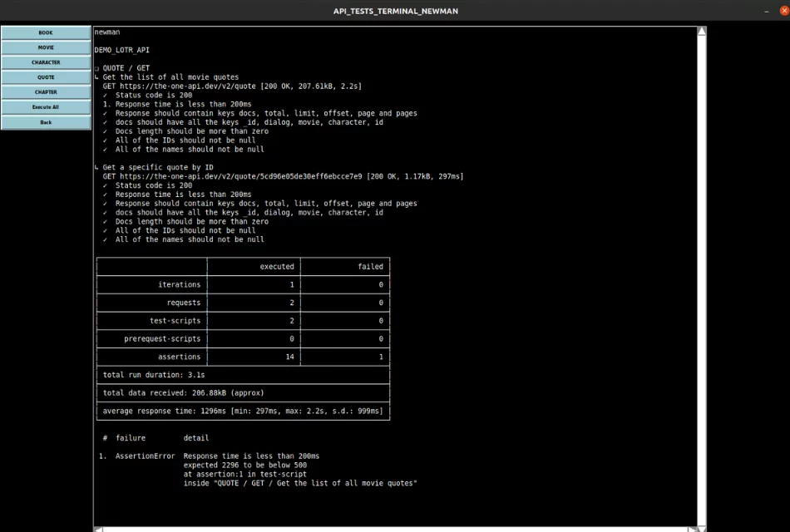Screen dimensions: 790x532
Task: Click the AssertionError failure text
Action: 145,456
